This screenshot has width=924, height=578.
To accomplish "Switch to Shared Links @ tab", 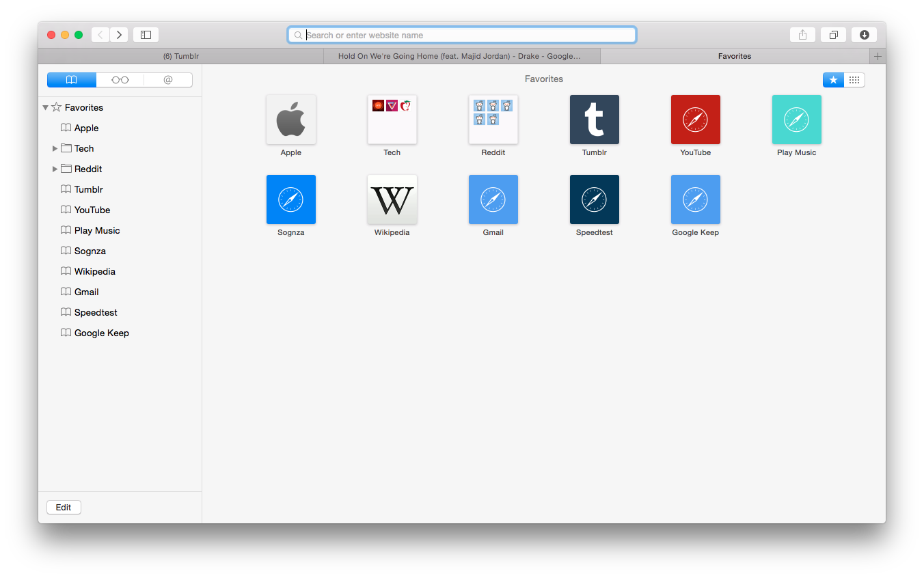I will 168,80.
